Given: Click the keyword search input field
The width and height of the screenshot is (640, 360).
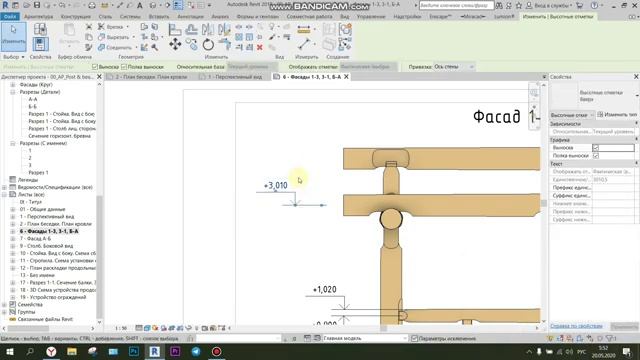Looking at the screenshot, I should (456, 6).
